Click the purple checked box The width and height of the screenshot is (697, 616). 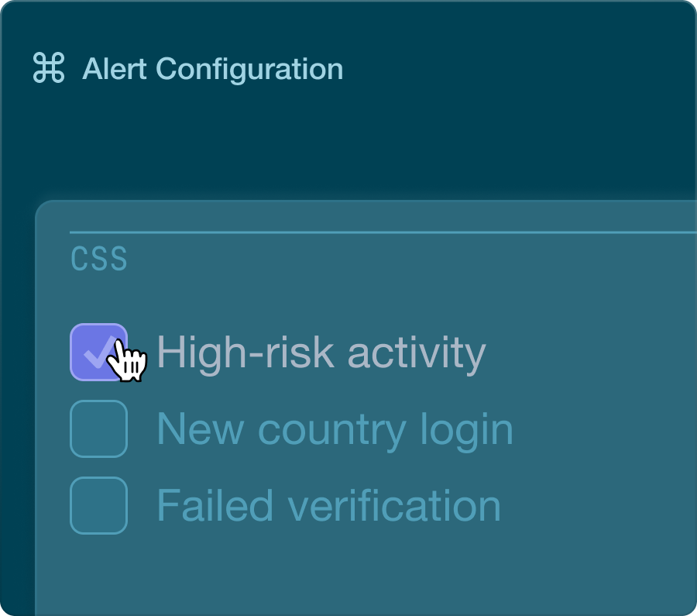tap(98, 353)
